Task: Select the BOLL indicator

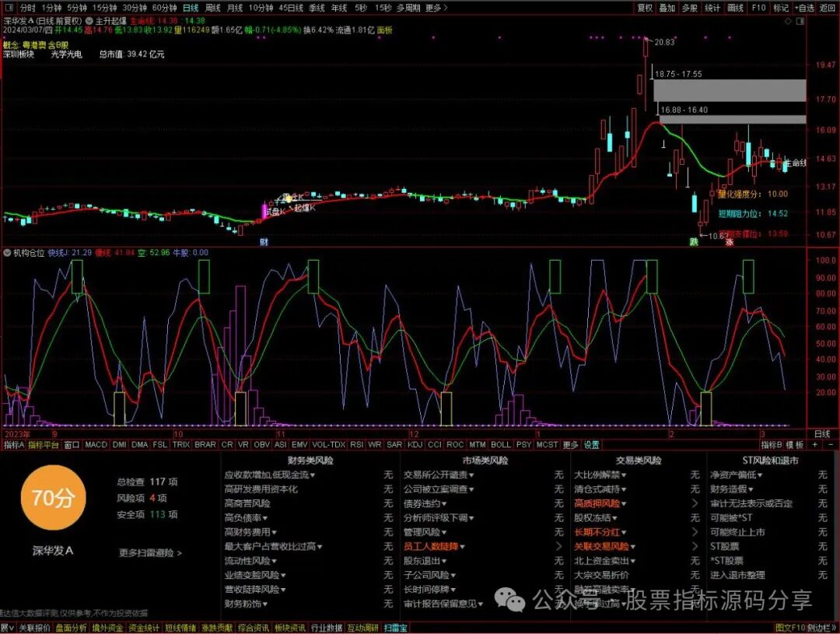Action: pos(500,445)
